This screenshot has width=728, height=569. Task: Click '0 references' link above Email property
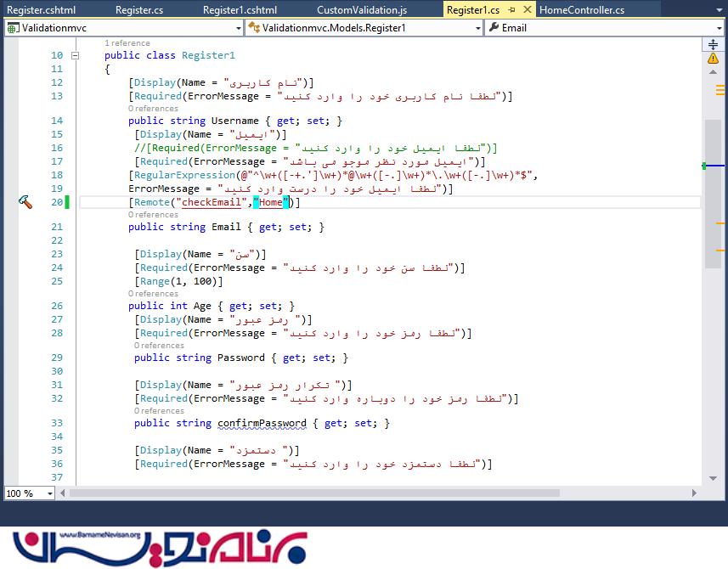[x=153, y=215]
